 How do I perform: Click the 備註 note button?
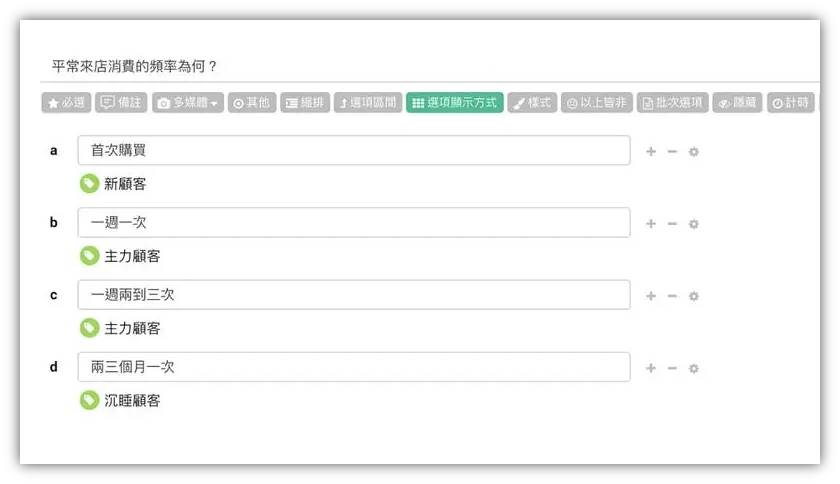click(122, 102)
